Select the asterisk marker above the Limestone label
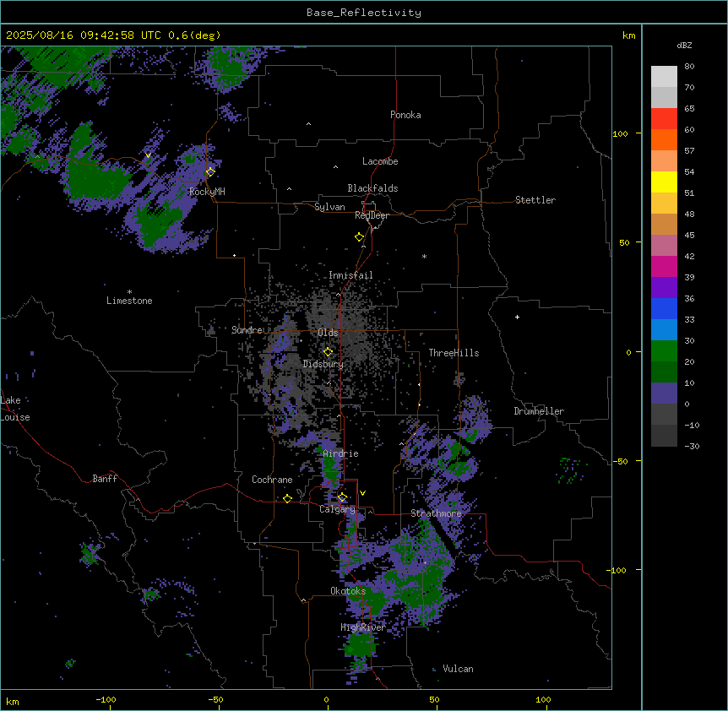The height and width of the screenshot is (711, 728). [x=129, y=292]
